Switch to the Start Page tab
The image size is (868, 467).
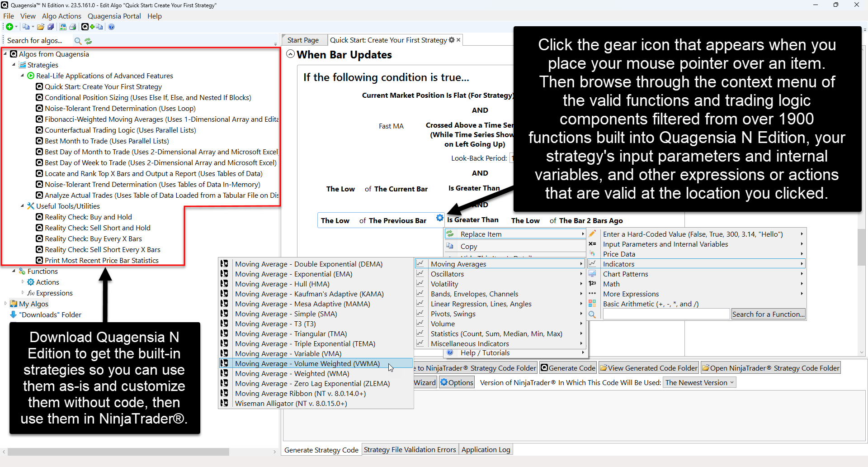click(304, 40)
